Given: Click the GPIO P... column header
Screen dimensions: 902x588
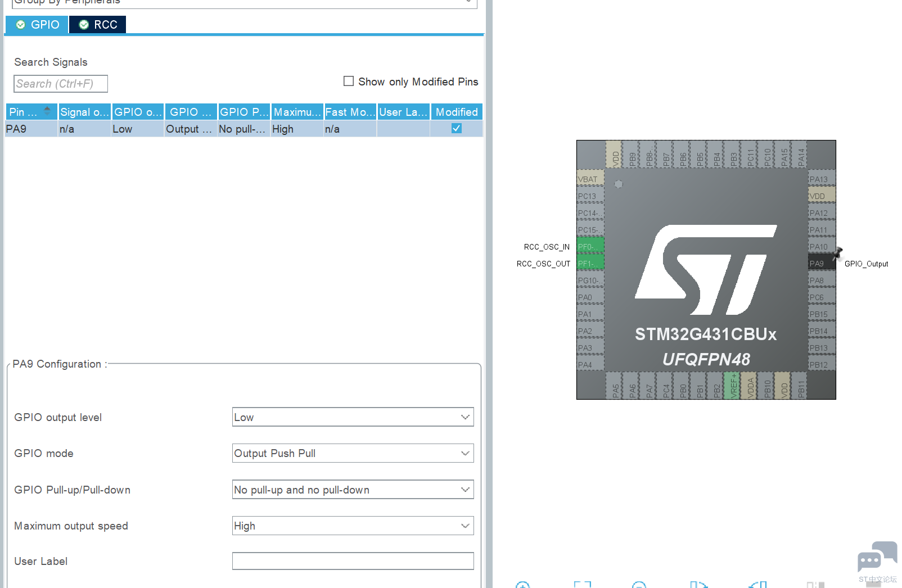Looking at the screenshot, I should pos(244,112).
